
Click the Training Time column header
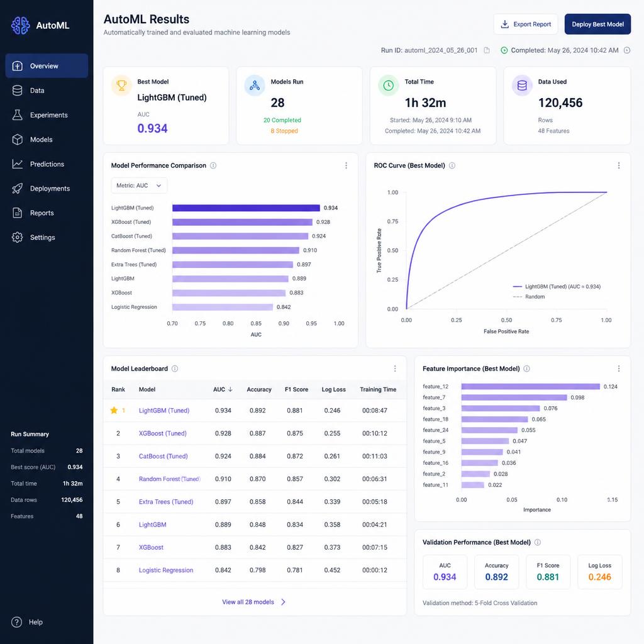[x=378, y=389]
